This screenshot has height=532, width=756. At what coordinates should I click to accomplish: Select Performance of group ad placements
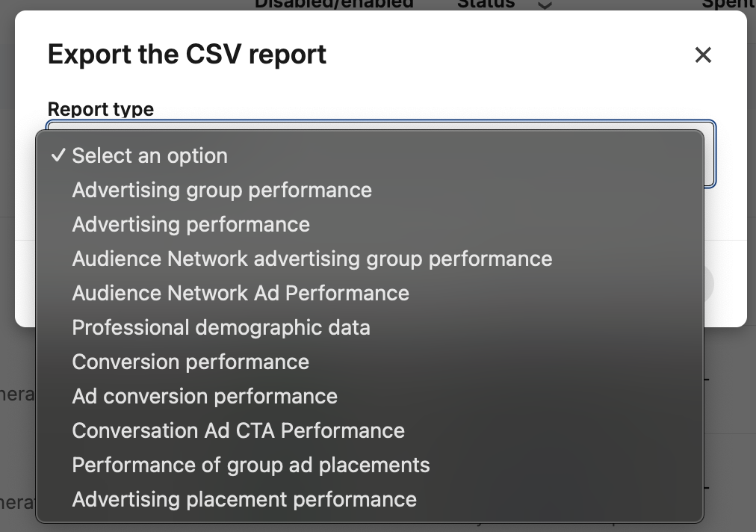[250, 465]
